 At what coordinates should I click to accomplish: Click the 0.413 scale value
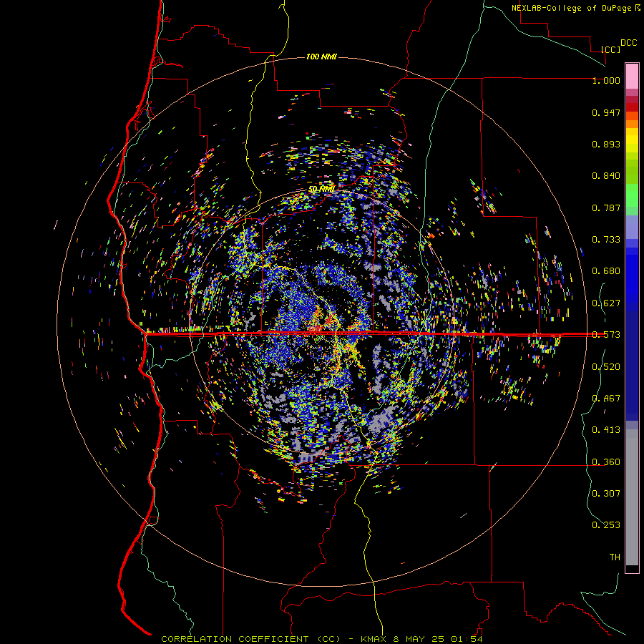(606, 430)
